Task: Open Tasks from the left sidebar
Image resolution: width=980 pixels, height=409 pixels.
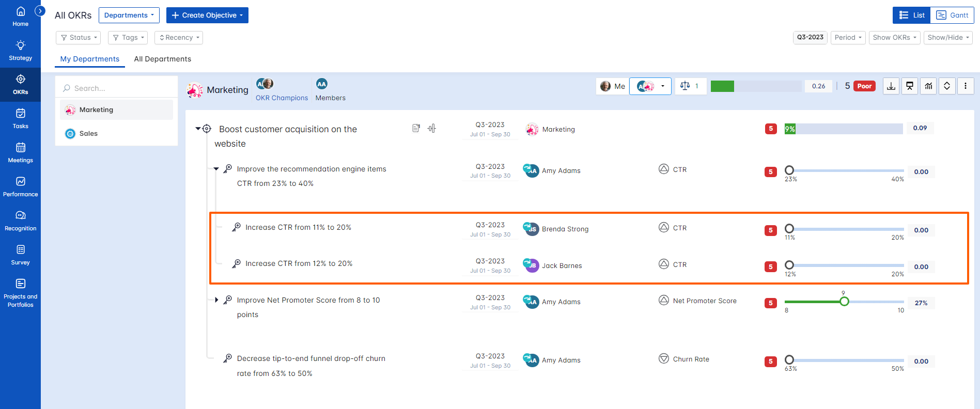Action: click(20, 119)
